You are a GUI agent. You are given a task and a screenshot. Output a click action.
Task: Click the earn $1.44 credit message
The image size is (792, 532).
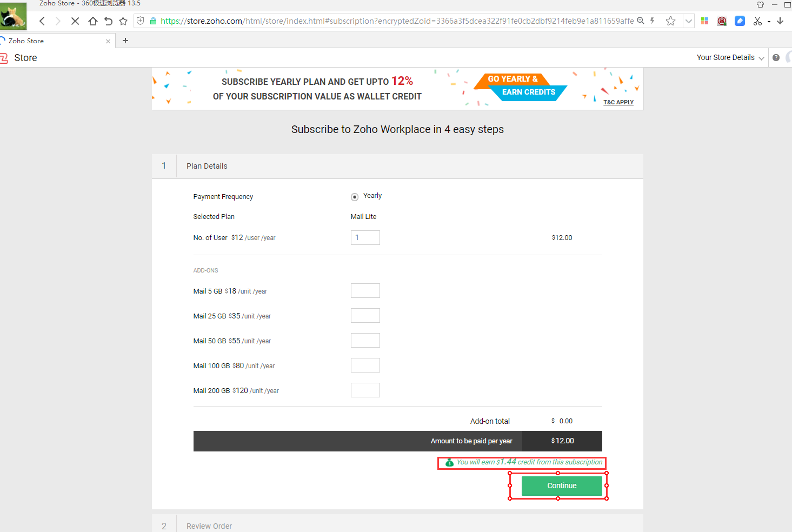click(529, 462)
